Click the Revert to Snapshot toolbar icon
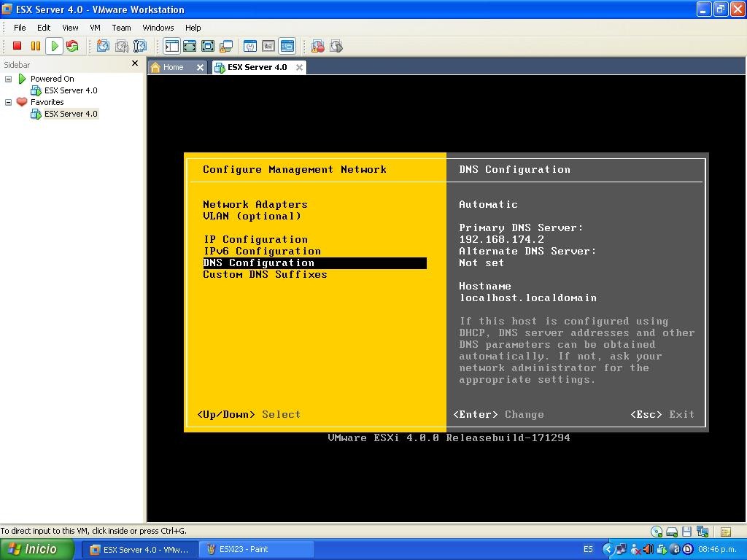 click(x=122, y=46)
